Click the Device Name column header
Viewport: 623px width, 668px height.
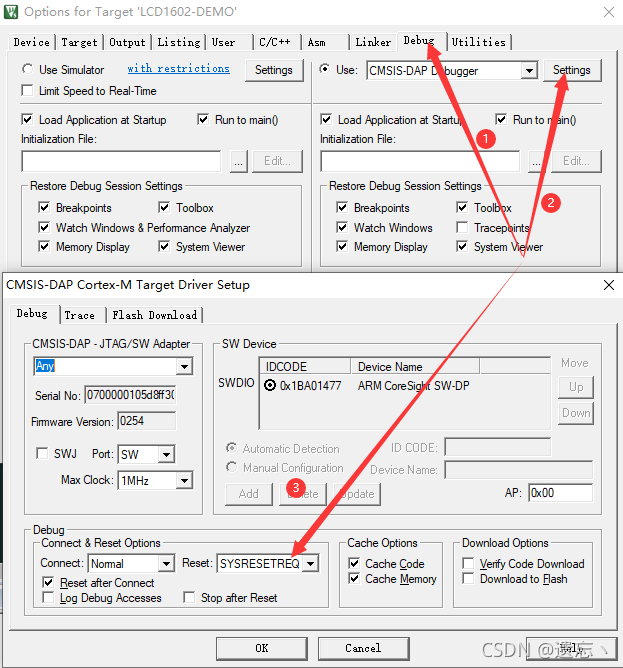coord(415,366)
